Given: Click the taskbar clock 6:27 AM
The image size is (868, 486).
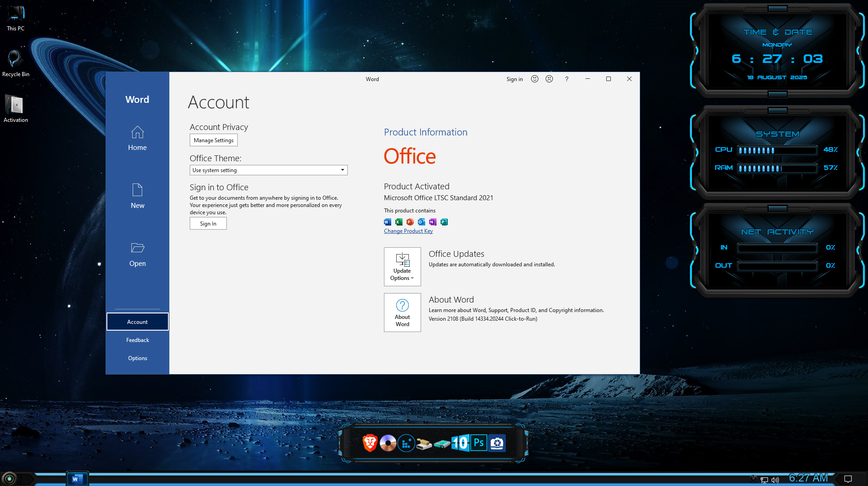Looking at the screenshot, I should pyautogui.click(x=808, y=478).
